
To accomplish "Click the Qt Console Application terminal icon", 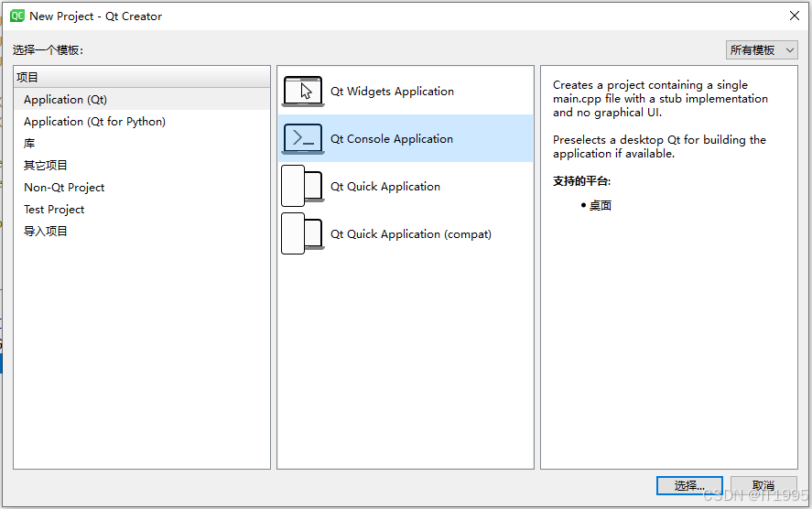I will click(303, 139).
